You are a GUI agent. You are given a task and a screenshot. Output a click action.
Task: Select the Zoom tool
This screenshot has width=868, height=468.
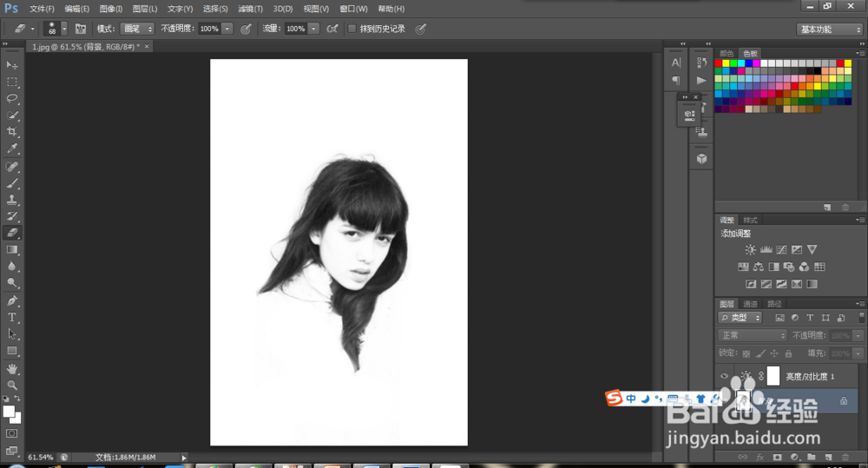(x=11, y=386)
